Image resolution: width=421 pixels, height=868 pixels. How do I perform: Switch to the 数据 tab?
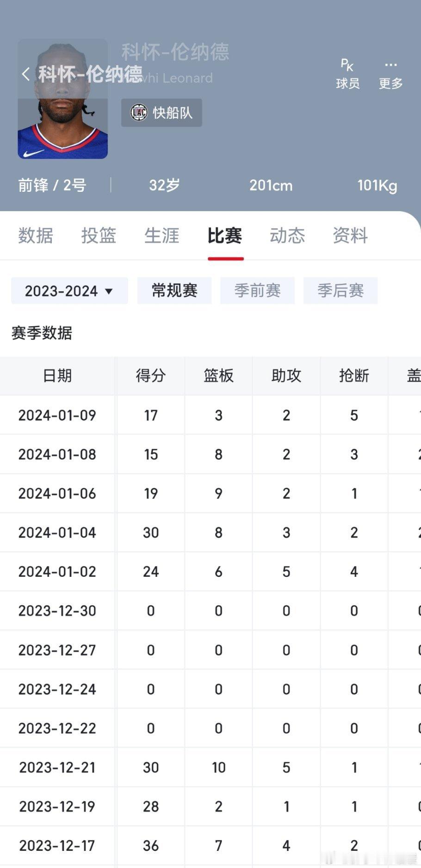point(36,236)
